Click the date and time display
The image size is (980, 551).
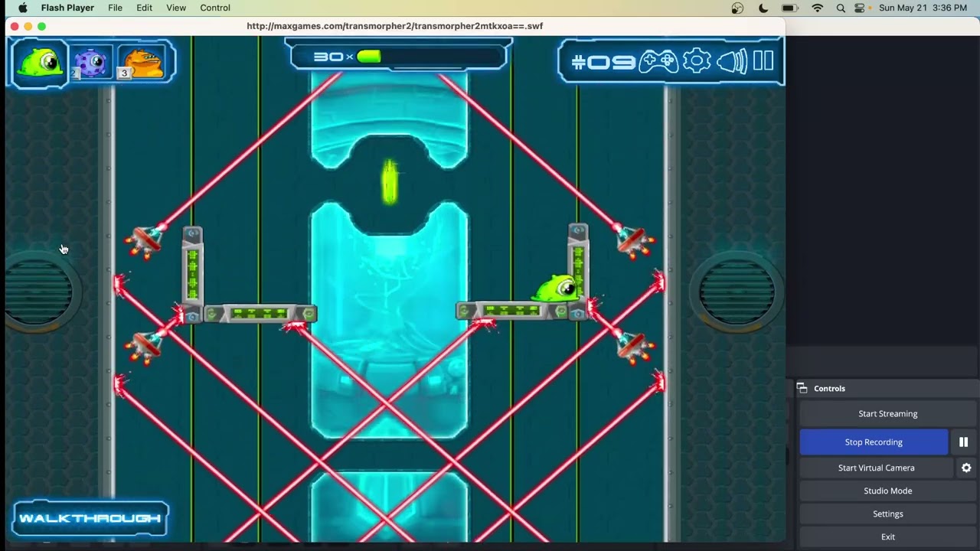point(923,8)
